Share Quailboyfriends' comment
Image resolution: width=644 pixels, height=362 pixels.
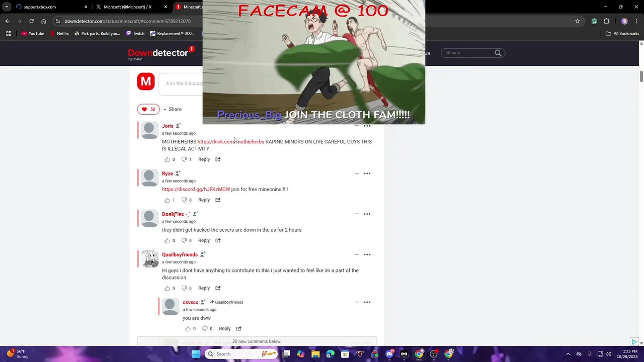point(218,288)
